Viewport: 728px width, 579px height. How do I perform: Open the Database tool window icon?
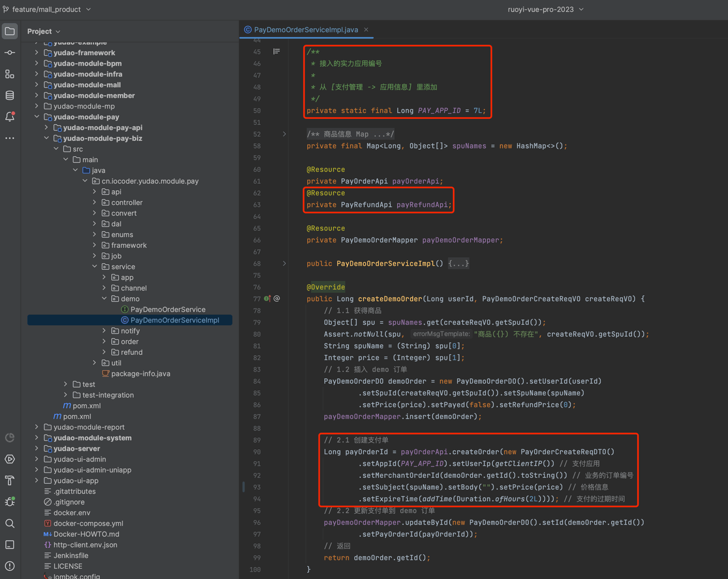pos(10,95)
